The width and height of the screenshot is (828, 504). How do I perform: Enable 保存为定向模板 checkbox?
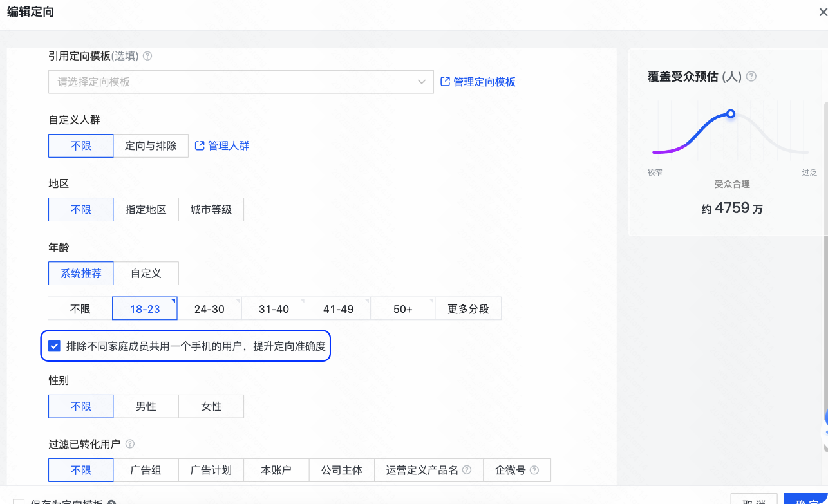(19, 501)
